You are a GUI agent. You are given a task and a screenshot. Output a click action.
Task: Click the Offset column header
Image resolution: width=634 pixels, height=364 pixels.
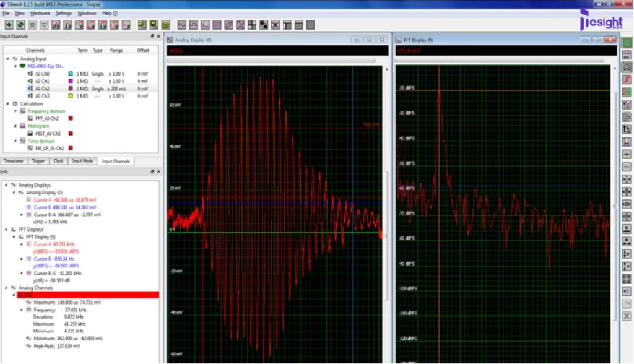(x=143, y=50)
